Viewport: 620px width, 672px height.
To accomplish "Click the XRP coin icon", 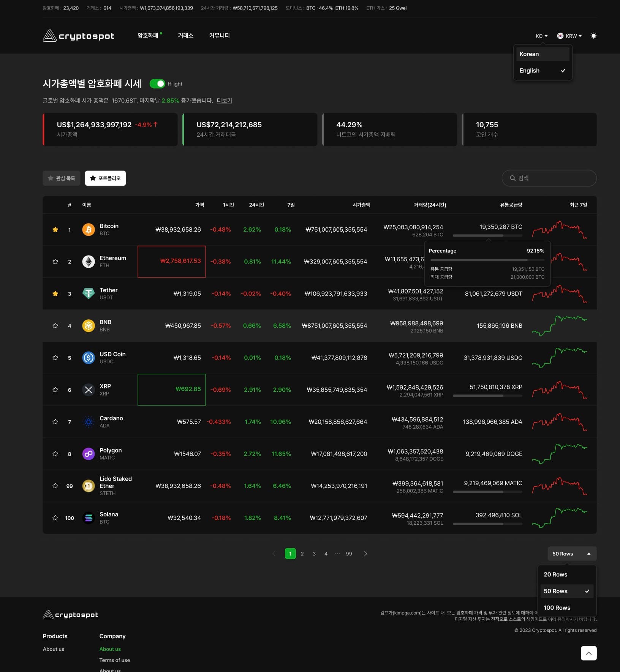I will click(x=89, y=390).
